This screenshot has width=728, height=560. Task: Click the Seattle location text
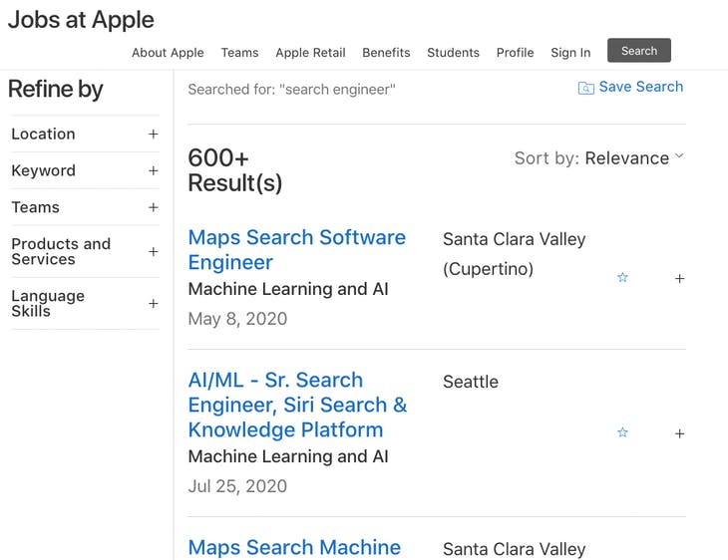pos(471,382)
